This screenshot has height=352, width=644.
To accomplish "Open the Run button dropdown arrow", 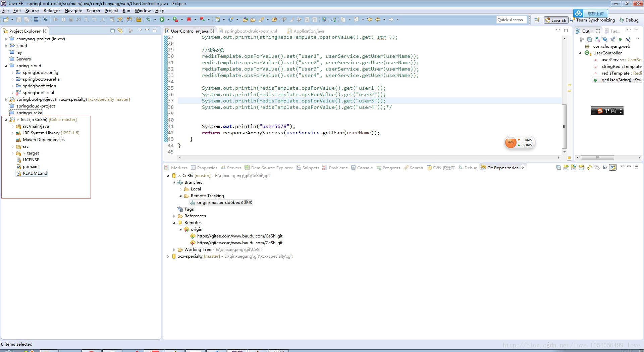I will click(168, 19).
